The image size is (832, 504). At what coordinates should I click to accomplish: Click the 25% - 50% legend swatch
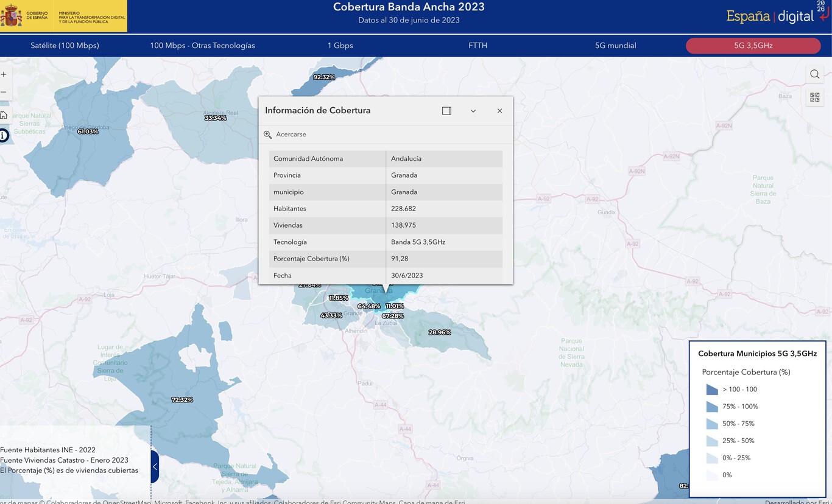click(x=712, y=441)
